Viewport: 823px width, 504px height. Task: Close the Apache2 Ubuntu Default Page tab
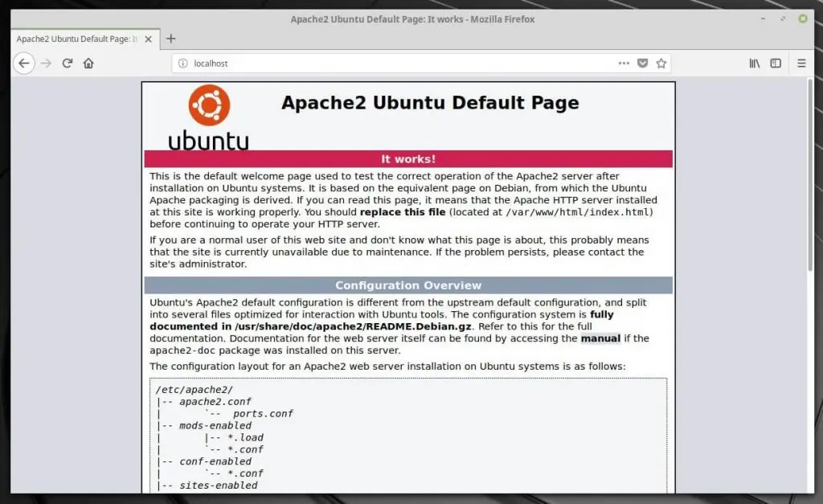[x=148, y=39]
